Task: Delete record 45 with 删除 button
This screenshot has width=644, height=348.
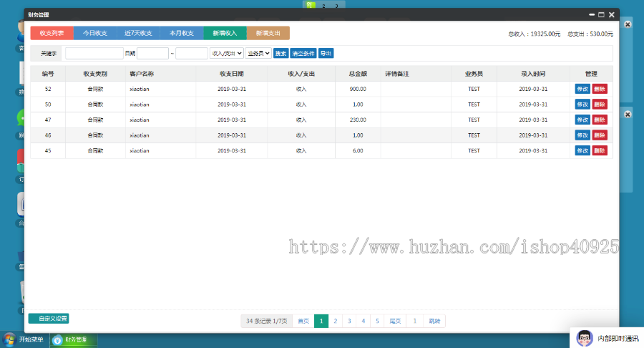Action: (600, 150)
